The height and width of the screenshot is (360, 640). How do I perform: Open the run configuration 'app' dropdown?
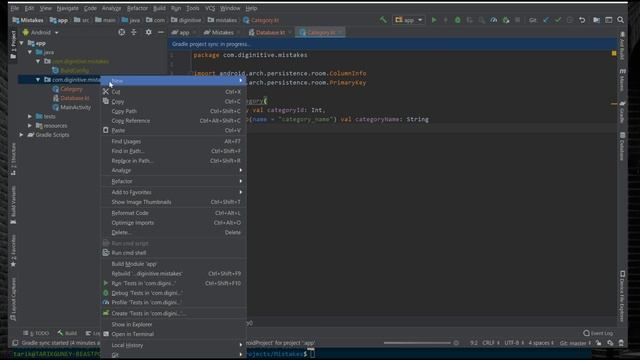point(409,20)
